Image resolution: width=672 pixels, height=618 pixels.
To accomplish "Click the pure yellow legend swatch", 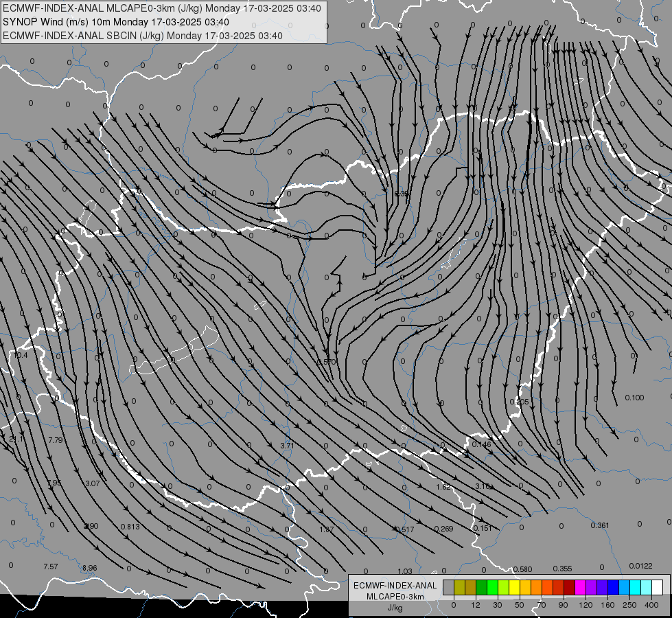I will 515,587.
